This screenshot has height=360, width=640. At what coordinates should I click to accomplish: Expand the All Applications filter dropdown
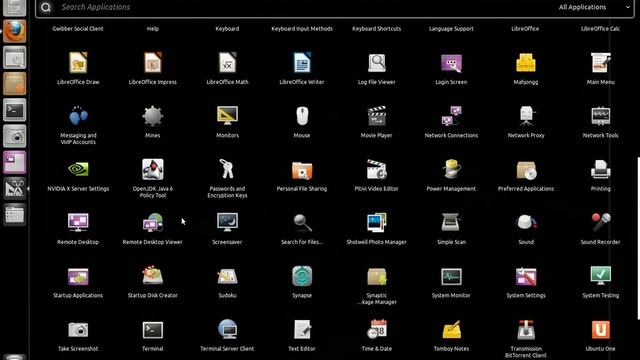594,7
